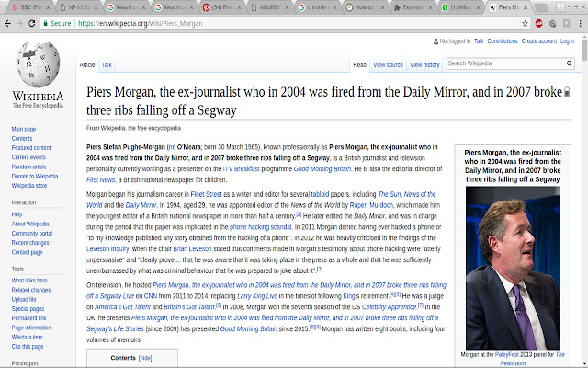This screenshot has width=588, height=368.
Task: Close the Pinterest tab
Action: (239, 7)
